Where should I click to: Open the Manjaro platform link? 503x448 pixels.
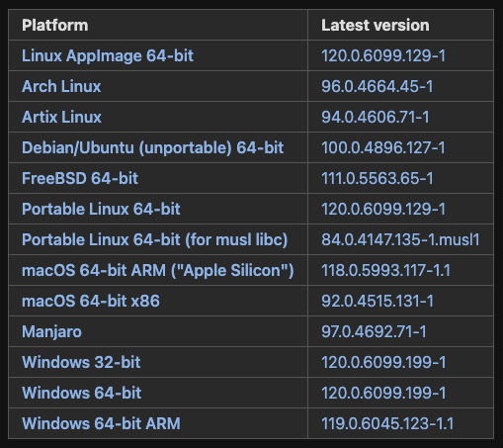pyautogui.click(x=51, y=331)
